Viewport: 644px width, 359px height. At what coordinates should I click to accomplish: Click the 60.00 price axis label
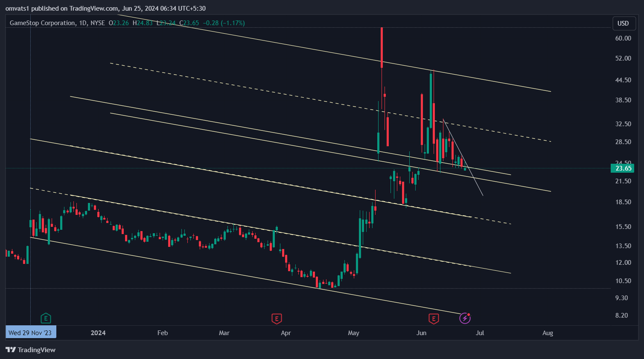pos(623,38)
